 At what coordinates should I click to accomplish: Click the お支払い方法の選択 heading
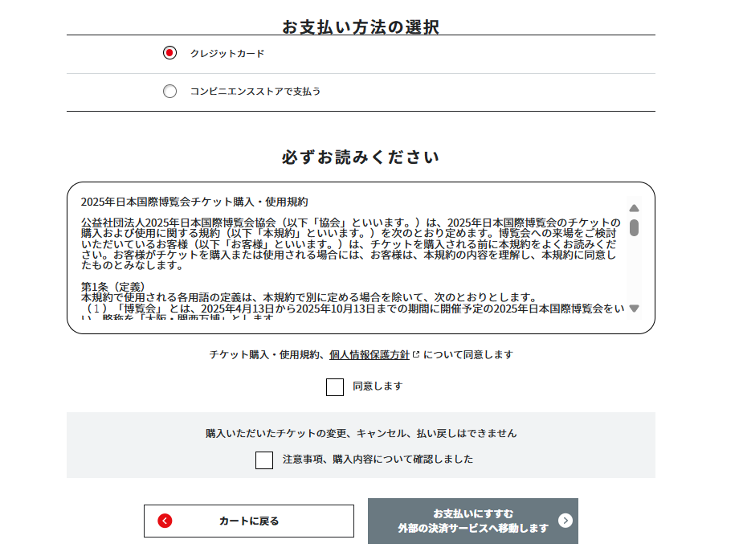(x=361, y=27)
